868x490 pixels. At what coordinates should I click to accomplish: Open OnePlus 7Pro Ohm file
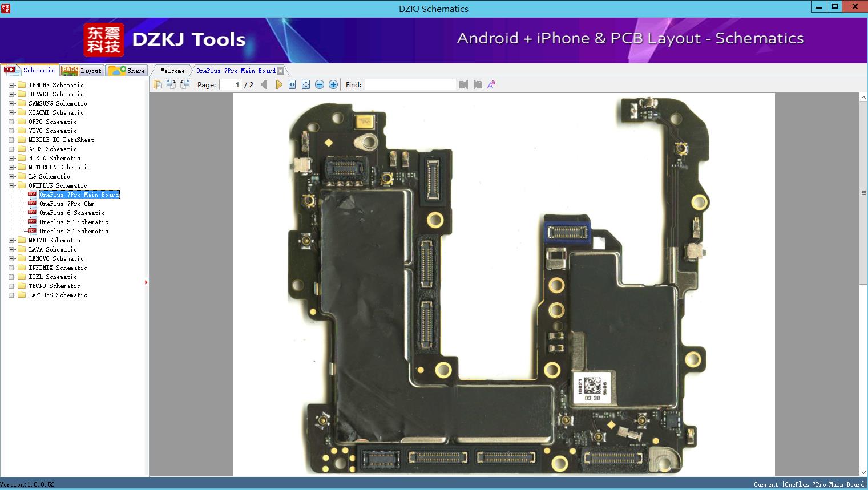(x=67, y=204)
